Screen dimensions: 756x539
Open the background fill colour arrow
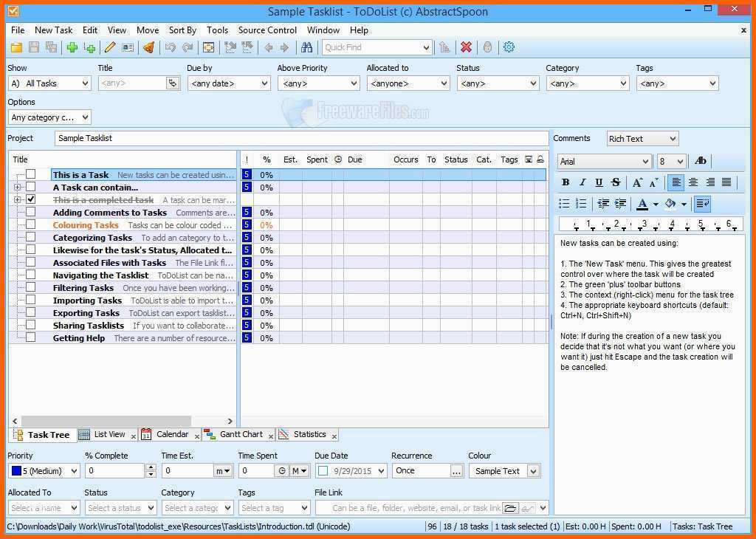pos(684,204)
